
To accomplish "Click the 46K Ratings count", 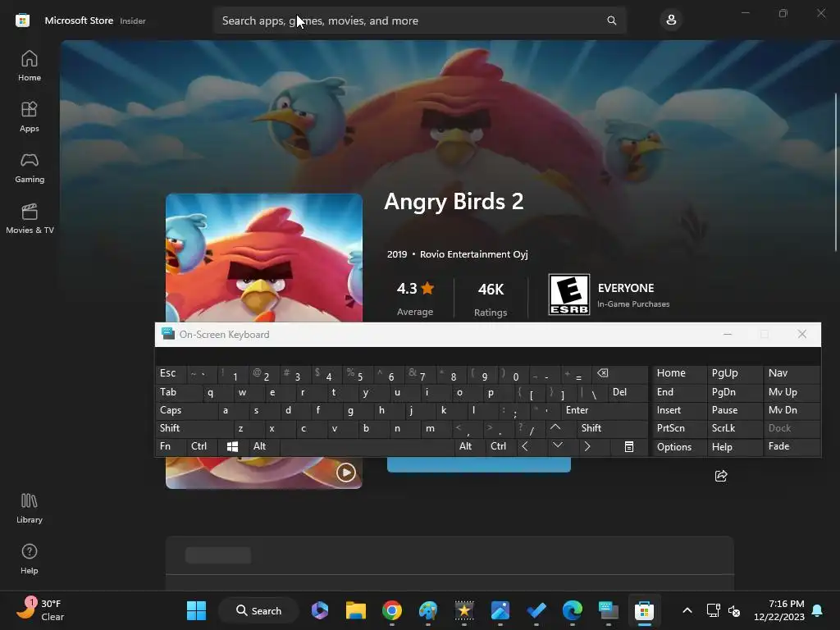I will pyautogui.click(x=491, y=299).
